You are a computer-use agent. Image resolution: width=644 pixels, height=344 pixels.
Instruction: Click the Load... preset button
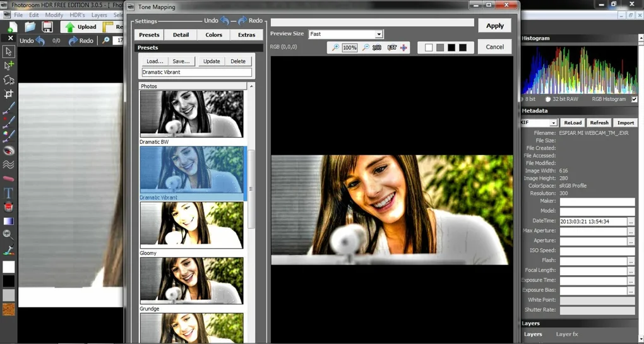[x=155, y=61]
